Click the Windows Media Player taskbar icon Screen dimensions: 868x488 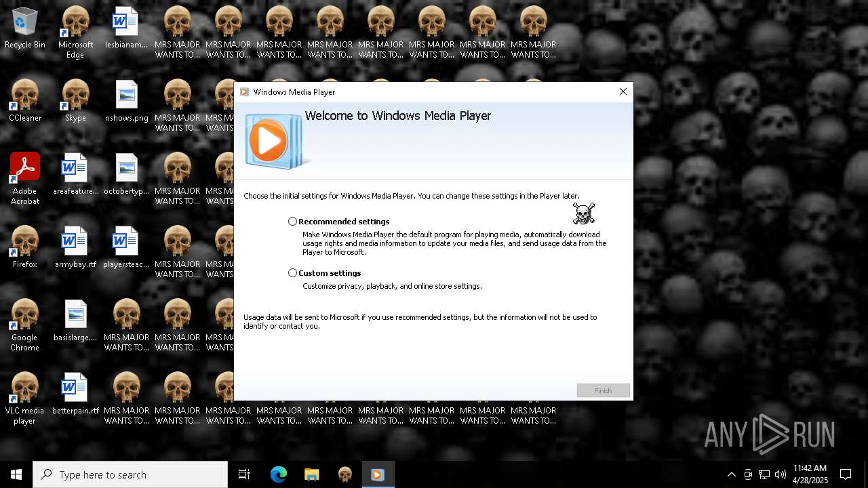378,474
